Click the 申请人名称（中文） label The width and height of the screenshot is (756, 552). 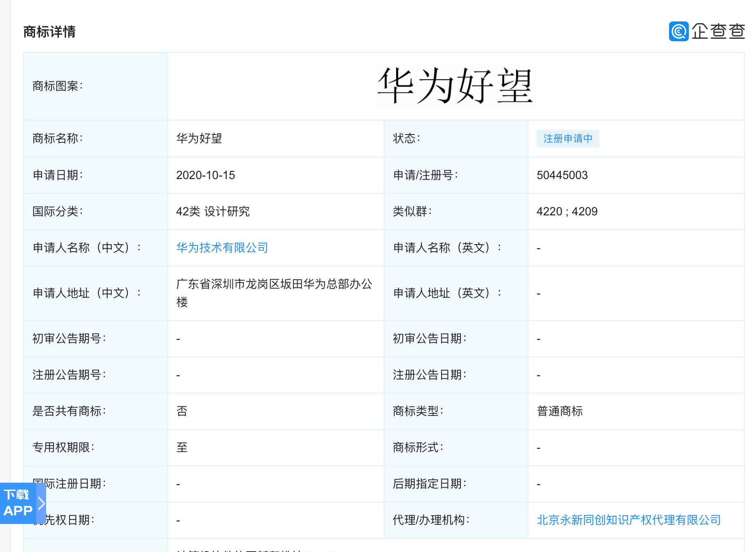point(87,248)
